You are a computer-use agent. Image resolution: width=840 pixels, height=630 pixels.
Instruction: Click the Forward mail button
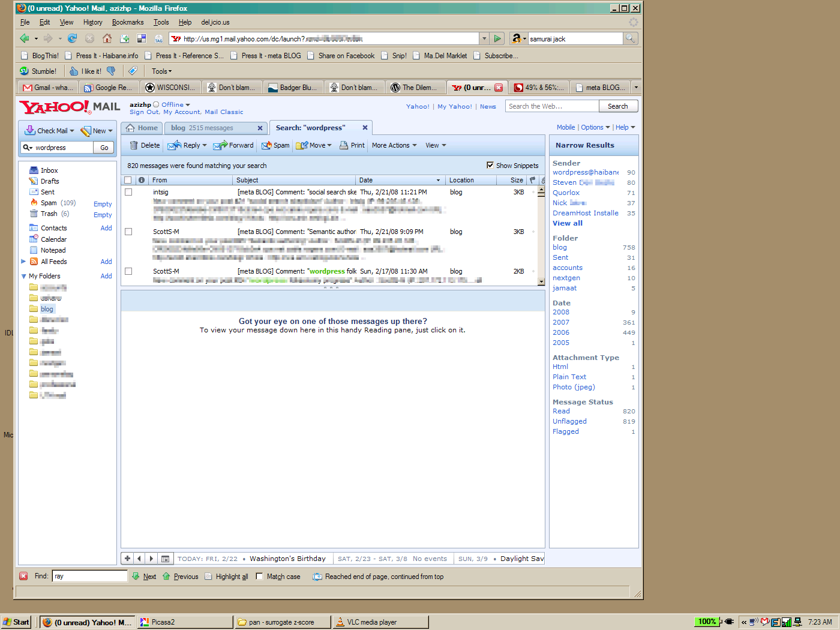click(x=234, y=145)
